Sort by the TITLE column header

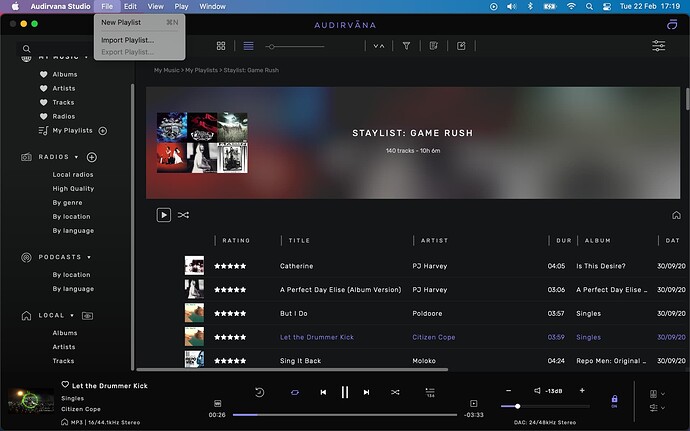[299, 240]
